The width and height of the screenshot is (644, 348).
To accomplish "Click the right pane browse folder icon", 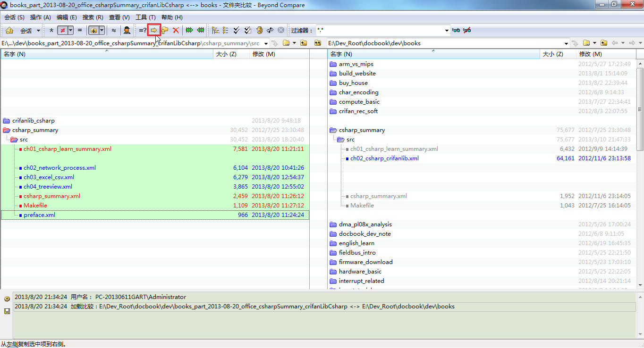I will coord(586,43).
